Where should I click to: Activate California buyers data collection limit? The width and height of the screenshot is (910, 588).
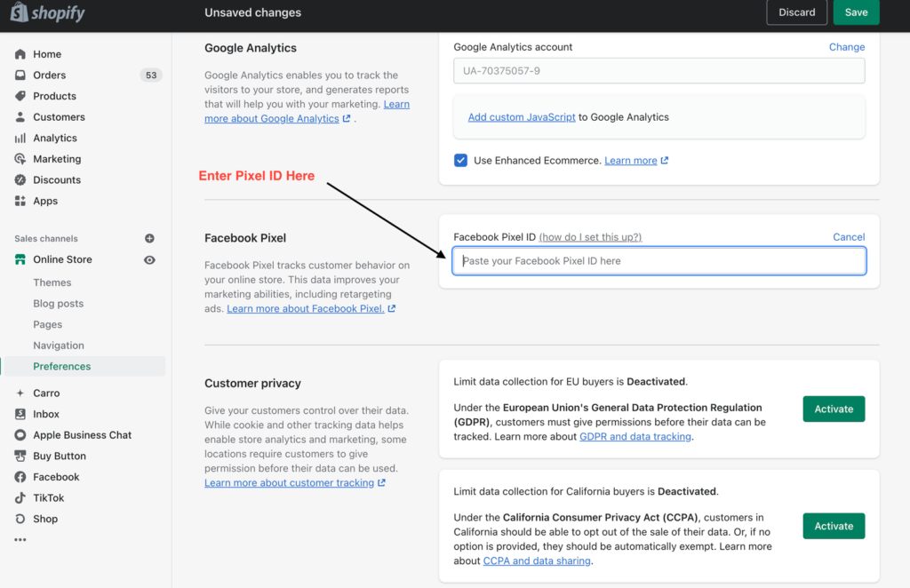point(834,526)
